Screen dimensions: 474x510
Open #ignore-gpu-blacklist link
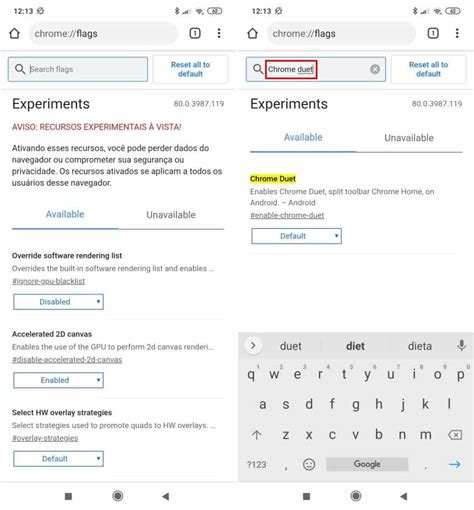[x=48, y=281]
